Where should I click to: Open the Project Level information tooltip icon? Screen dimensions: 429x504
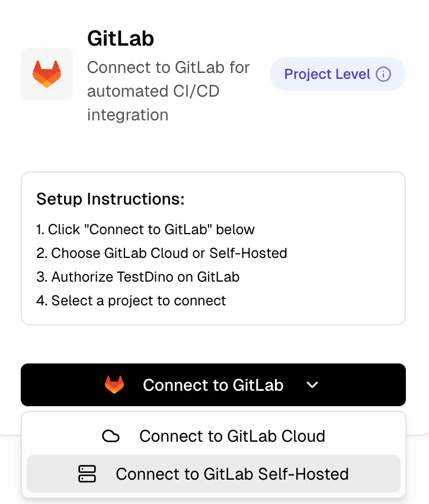click(383, 74)
